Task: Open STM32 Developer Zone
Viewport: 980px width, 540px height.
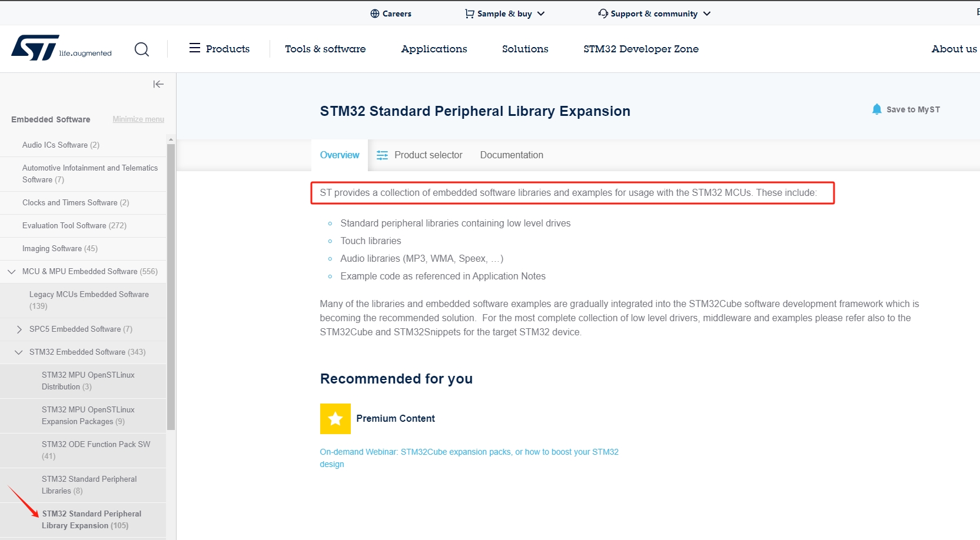Action: click(x=641, y=49)
